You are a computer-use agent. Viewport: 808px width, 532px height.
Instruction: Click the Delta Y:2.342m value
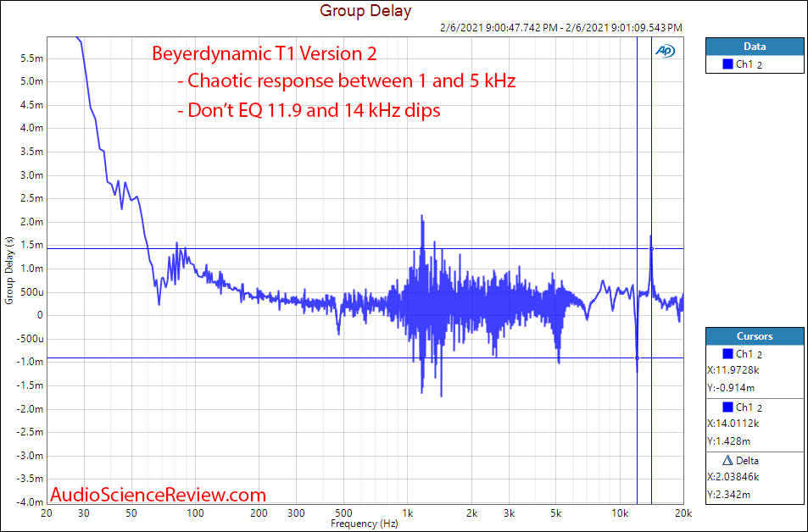pos(730,495)
